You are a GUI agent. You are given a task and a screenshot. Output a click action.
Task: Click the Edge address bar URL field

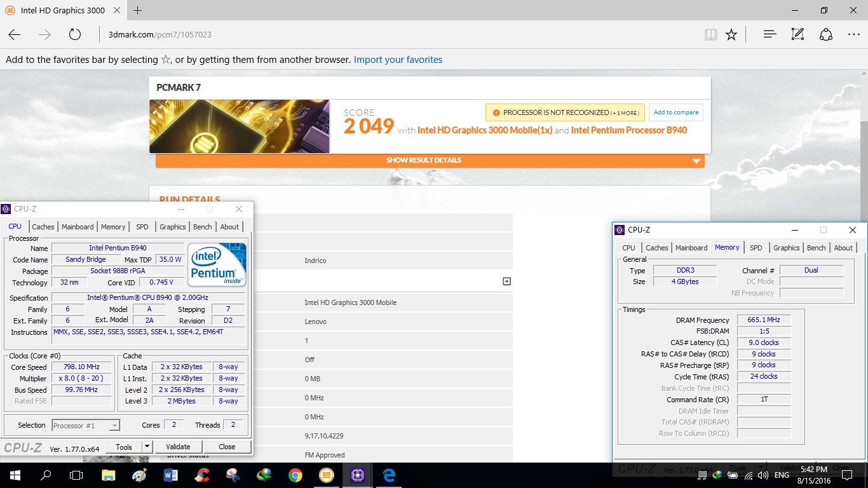pos(400,34)
